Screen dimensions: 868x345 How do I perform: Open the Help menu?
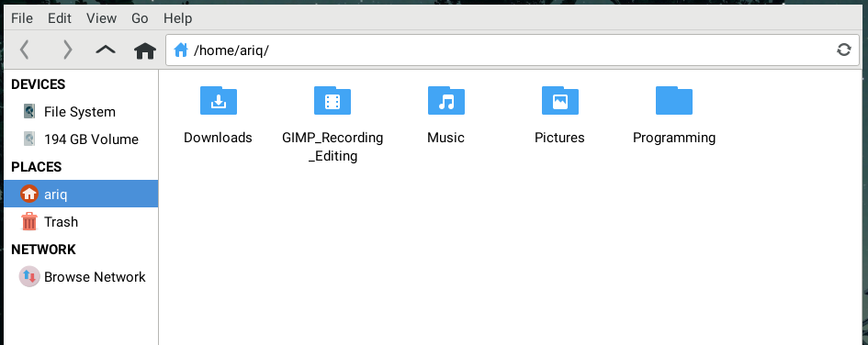tap(177, 18)
